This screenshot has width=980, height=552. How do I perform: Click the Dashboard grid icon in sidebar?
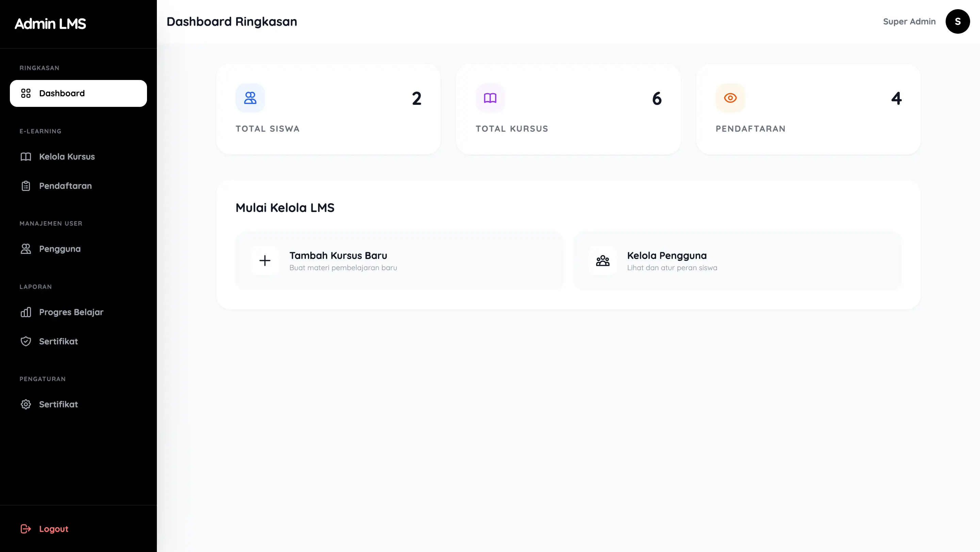click(26, 93)
